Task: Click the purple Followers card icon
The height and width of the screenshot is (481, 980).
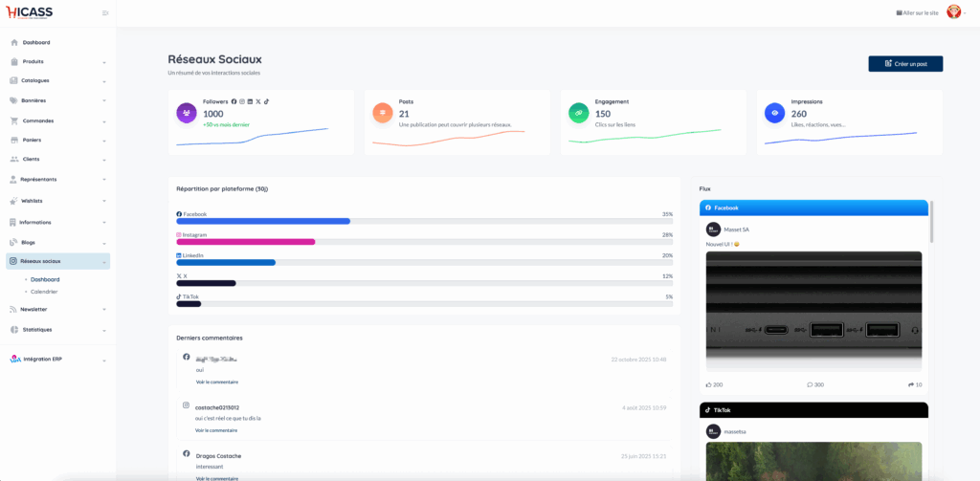Action: point(186,113)
